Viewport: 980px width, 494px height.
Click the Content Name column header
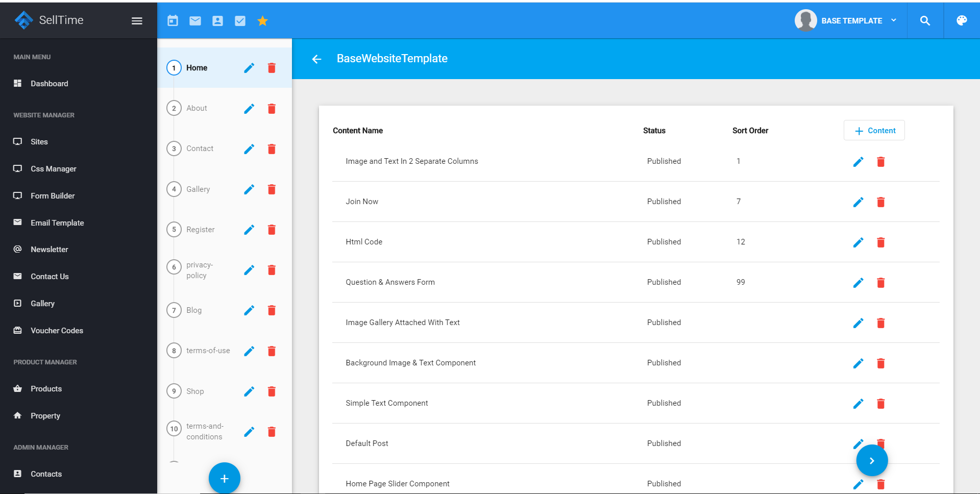coord(358,131)
